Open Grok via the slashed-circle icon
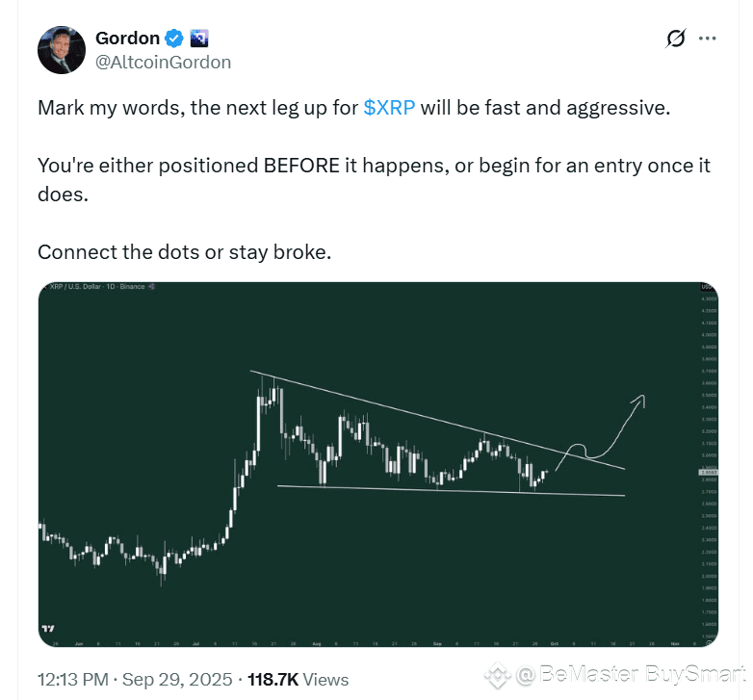Screen dimensions: 753x700 [675, 39]
